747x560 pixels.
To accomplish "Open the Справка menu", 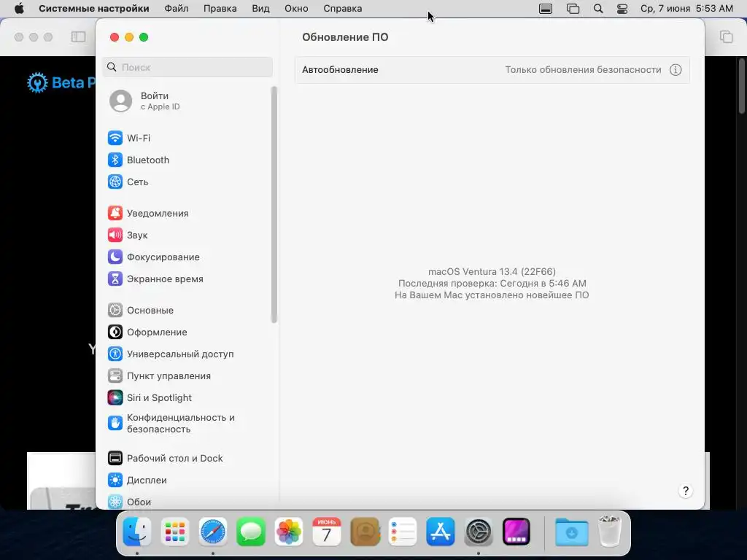I will coord(343,9).
